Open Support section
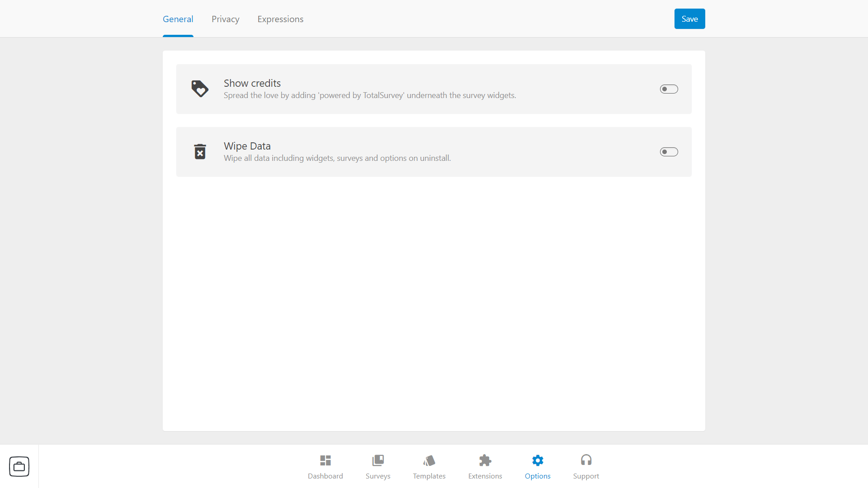Image resolution: width=868 pixels, height=488 pixels. tap(585, 466)
